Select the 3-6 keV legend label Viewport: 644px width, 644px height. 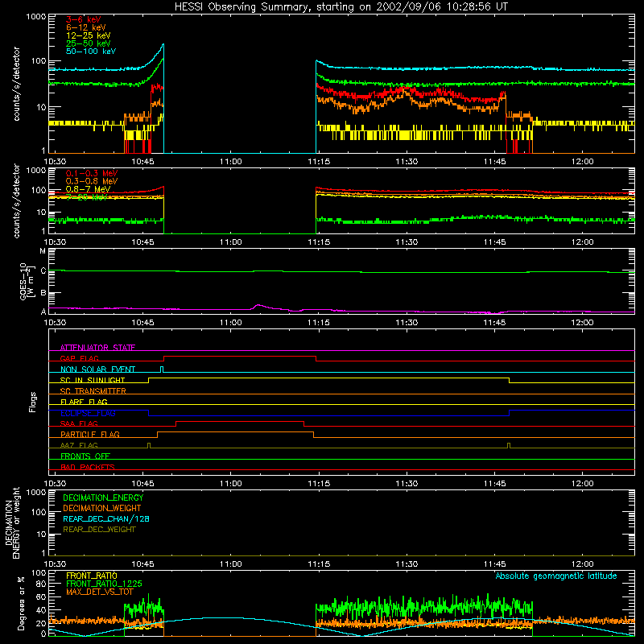83,19
